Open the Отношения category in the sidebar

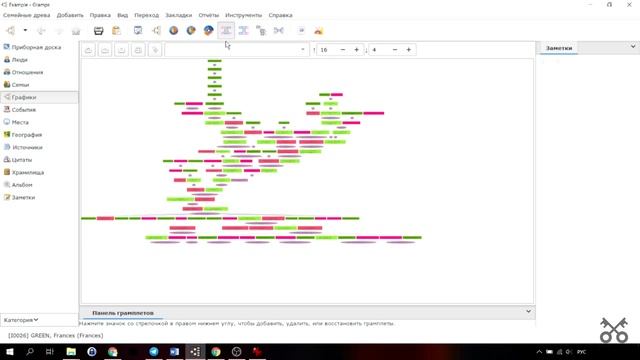[x=39, y=72]
